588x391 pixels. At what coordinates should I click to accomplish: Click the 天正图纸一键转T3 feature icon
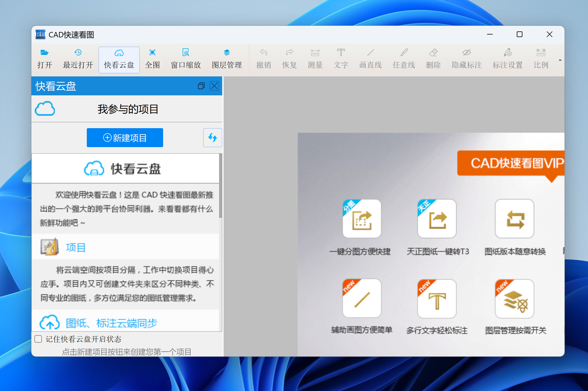[437, 219]
